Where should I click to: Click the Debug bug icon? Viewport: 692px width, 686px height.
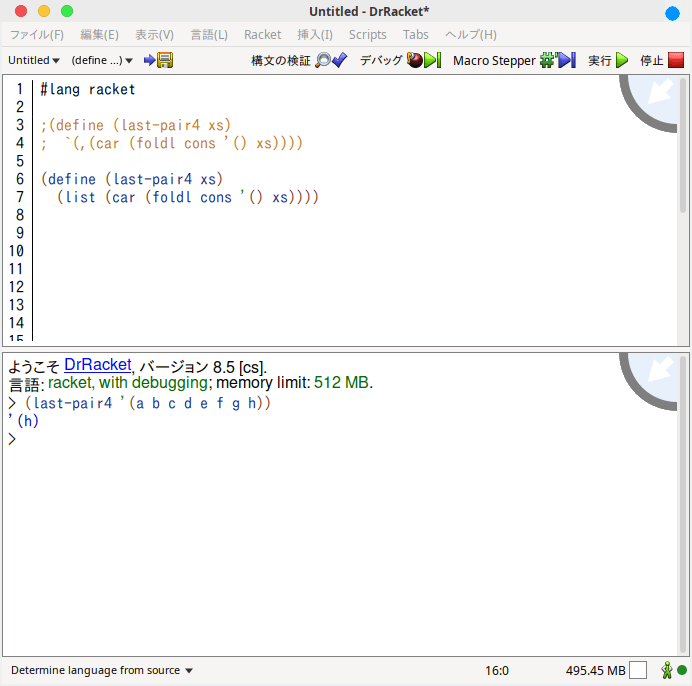pos(415,60)
